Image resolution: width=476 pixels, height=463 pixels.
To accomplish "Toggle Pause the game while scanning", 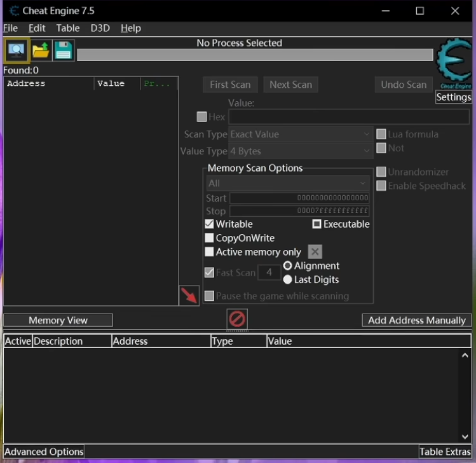I will pos(209,296).
